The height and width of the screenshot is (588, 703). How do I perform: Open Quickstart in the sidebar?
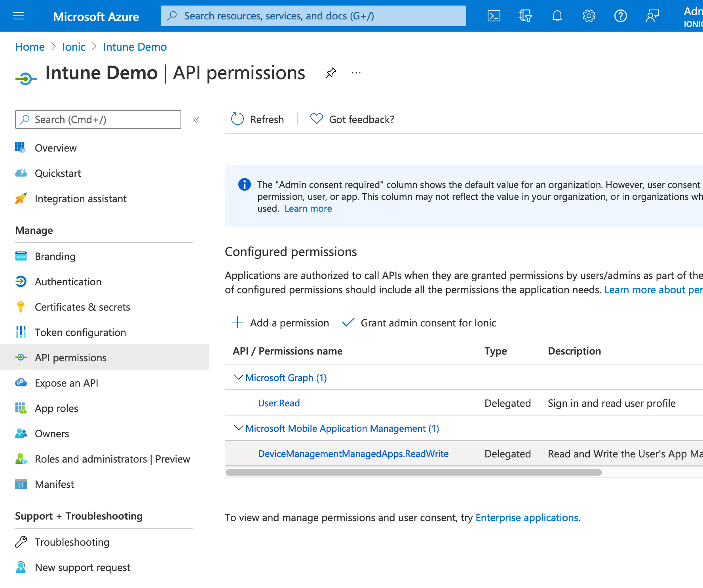click(58, 173)
